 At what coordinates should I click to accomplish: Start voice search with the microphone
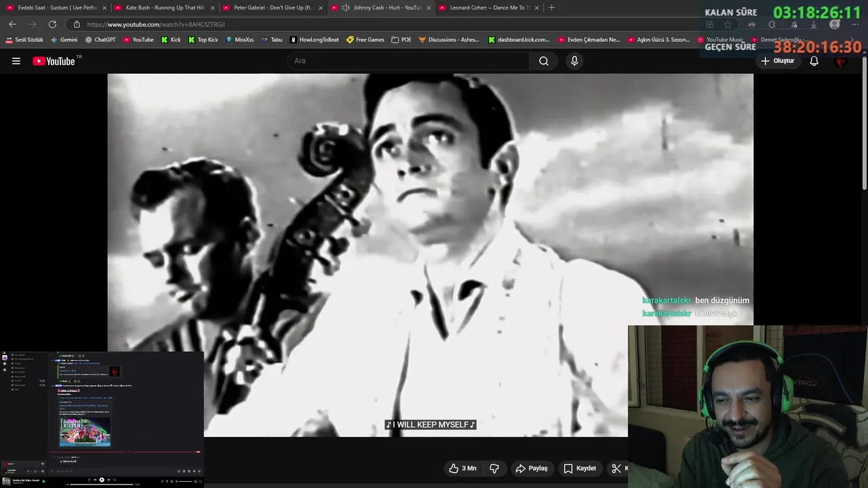click(x=574, y=61)
